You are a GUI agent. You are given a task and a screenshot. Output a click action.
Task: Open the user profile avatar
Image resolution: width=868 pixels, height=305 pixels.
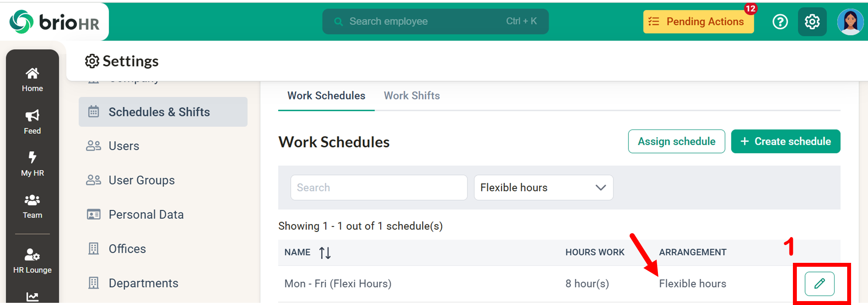[850, 22]
